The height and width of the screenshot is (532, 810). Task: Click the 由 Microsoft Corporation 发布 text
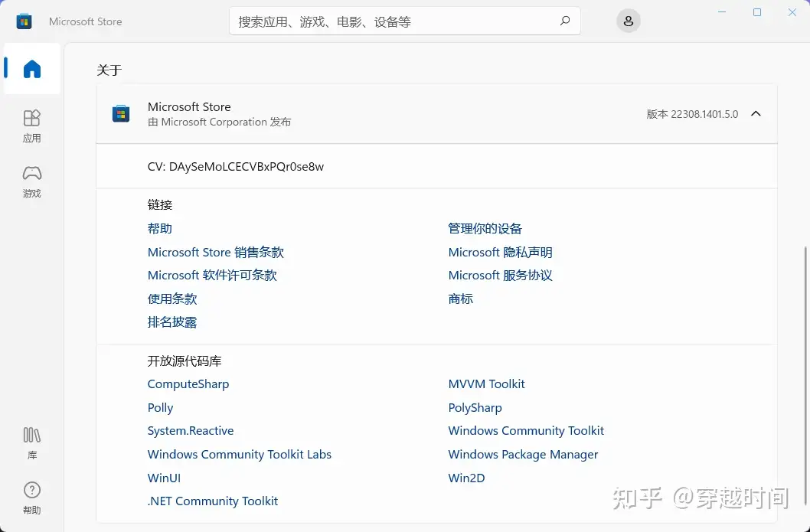[x=219, y=122]
